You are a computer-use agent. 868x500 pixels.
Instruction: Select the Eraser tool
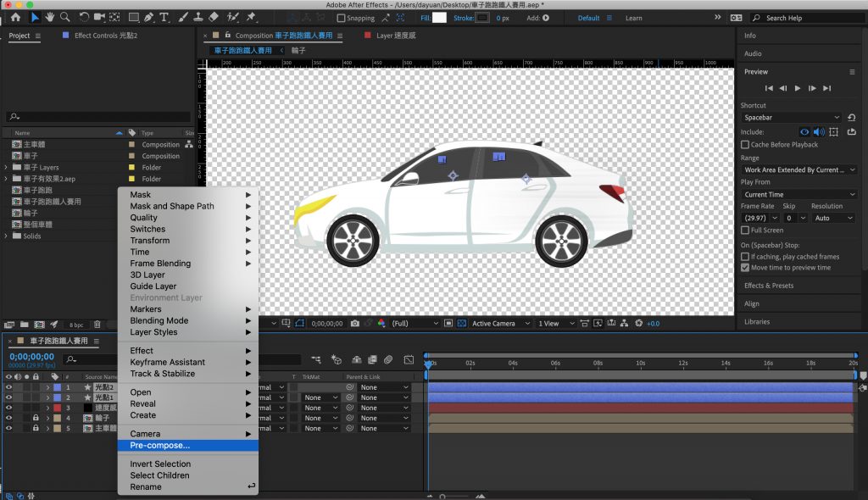213,17
